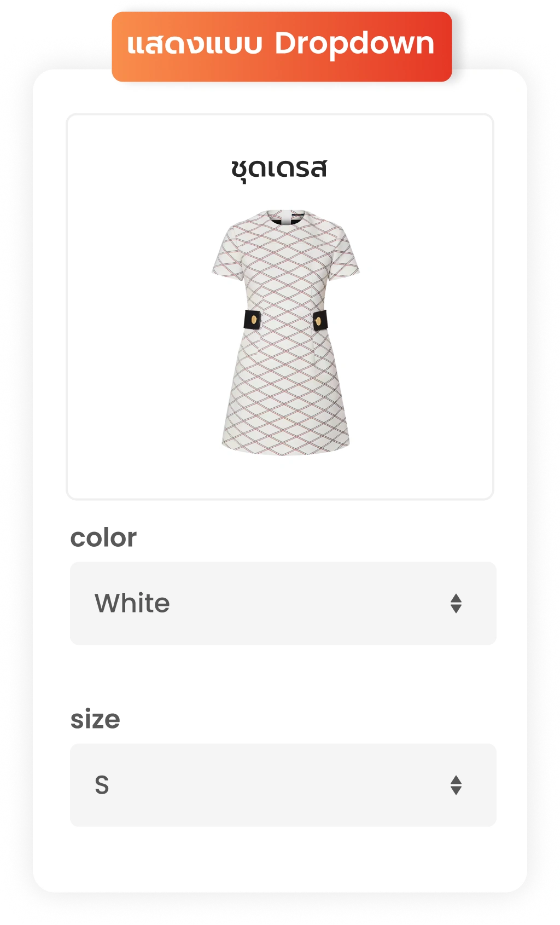
Task: Click the down arrow in the size selector
Action: click(456, 791)
